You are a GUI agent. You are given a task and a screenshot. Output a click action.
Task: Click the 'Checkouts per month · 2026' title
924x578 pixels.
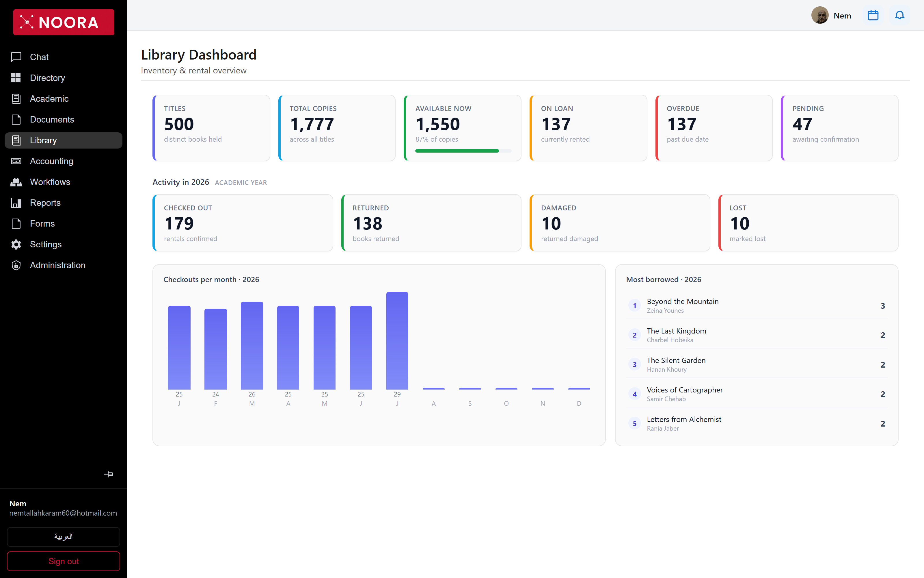[211, 279]
